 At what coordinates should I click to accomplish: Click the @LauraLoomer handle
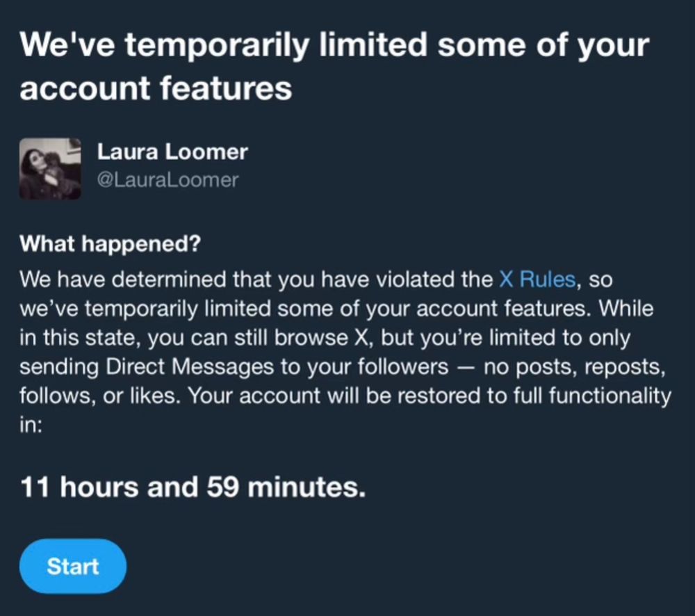(x=167, y=180)
